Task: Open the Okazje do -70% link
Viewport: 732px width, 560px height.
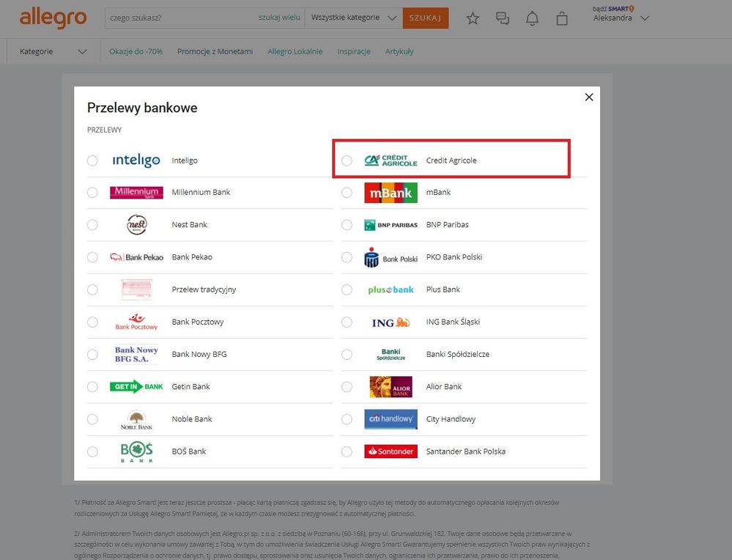Action: click(x=136, y=51)
